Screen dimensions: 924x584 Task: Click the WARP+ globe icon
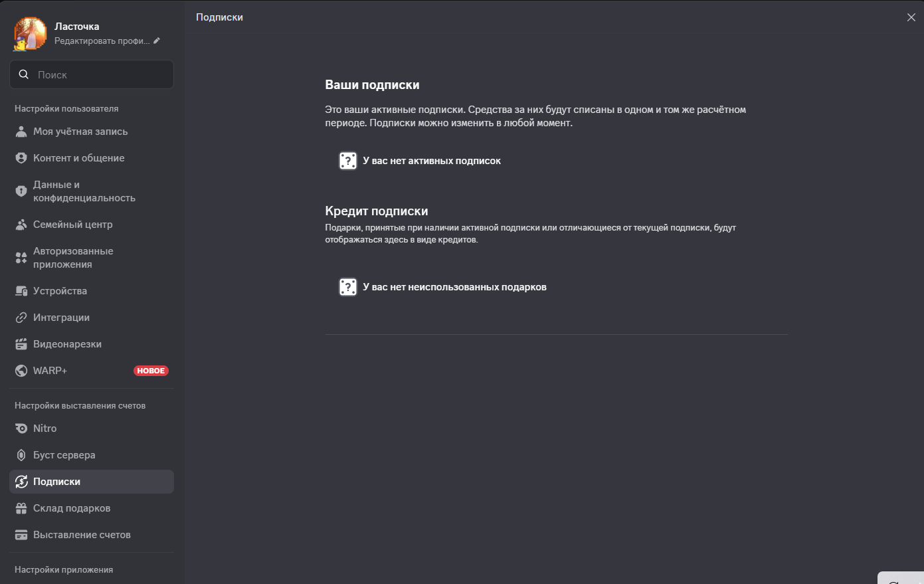coord(21,371)
